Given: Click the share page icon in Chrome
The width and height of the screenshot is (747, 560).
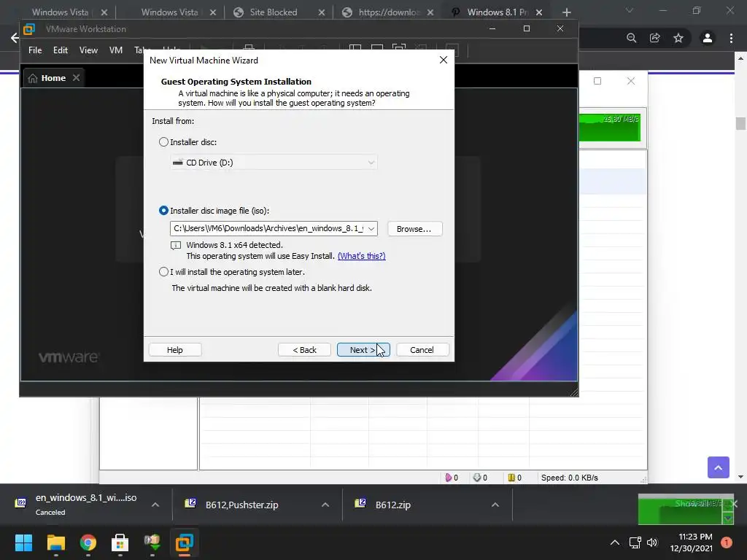Looking at the screenshot, I should [655, 38].
